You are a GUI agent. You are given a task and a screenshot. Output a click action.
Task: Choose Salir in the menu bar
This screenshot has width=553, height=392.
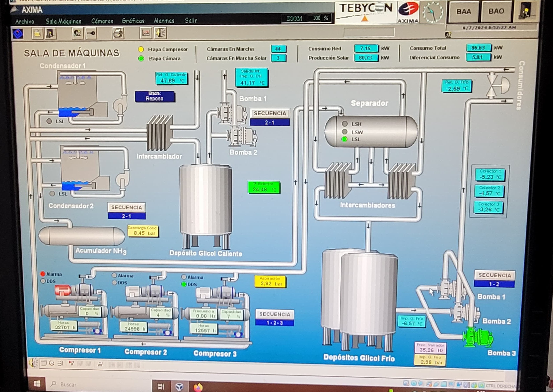click(191, 20)
